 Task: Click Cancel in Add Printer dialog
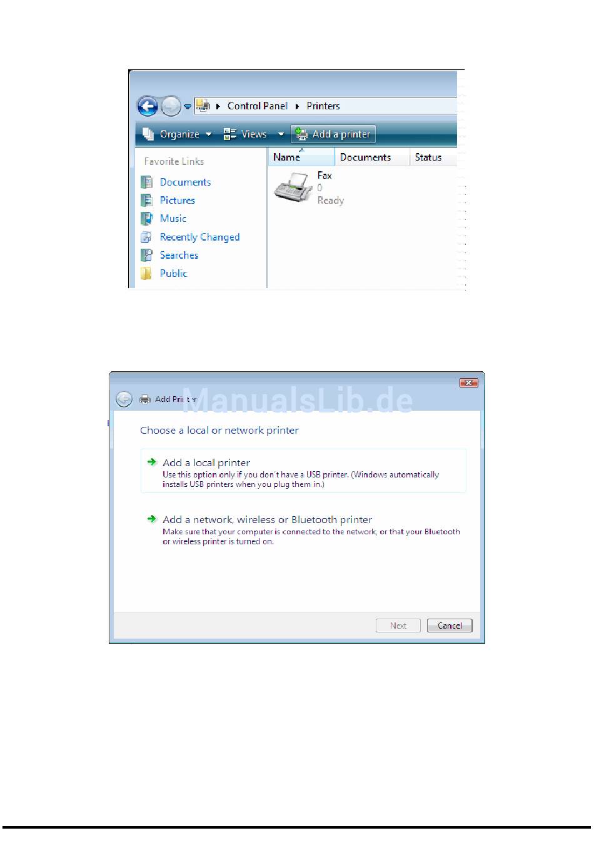click(450, 626)
